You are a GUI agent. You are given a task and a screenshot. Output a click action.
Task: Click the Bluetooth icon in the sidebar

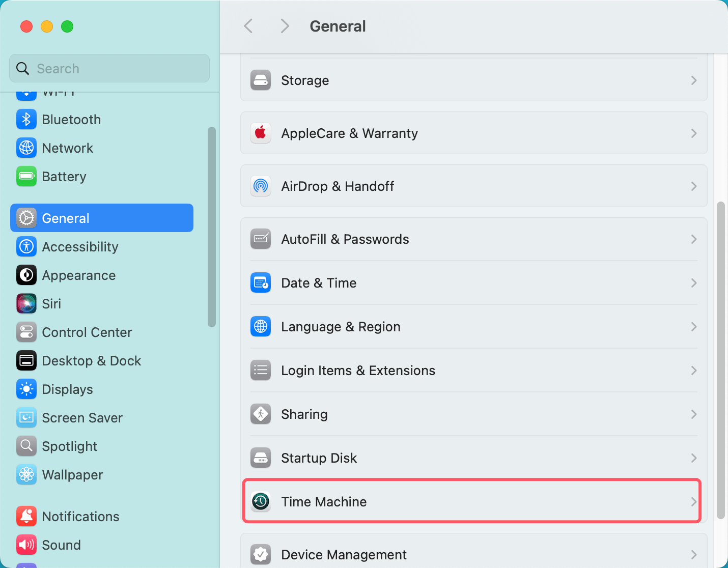[x=26, y=119]
